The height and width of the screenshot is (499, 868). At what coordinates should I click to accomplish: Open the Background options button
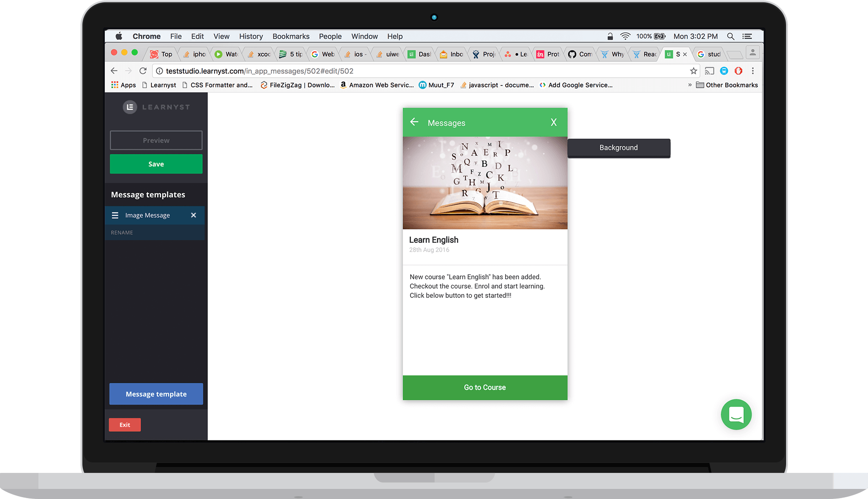(x=619, y=148)
